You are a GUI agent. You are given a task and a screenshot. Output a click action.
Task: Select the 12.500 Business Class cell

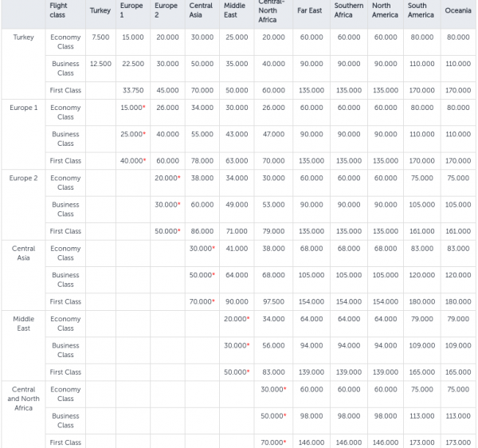point(100,64)
